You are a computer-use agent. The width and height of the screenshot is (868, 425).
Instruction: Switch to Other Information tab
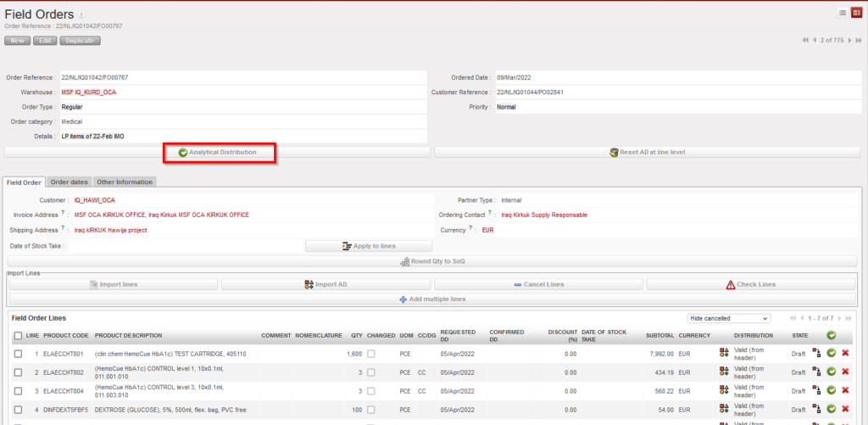tap(124, 182)
